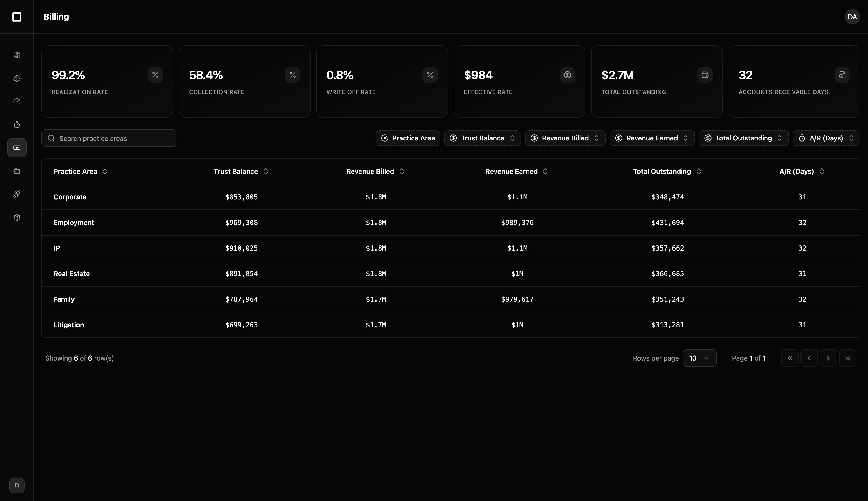Open the settings gear icon
This screenshot has height=501, width=868.
pos(16,217)
